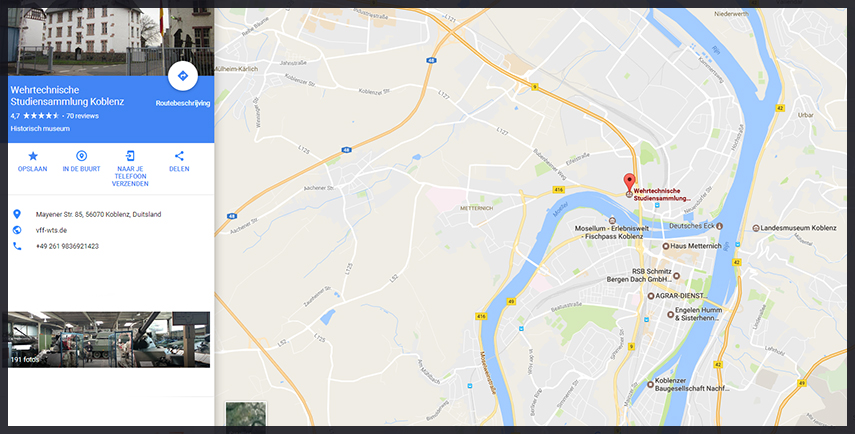
Task: Open the 191 foto's photo thumbnail
Action: [109, 339]
